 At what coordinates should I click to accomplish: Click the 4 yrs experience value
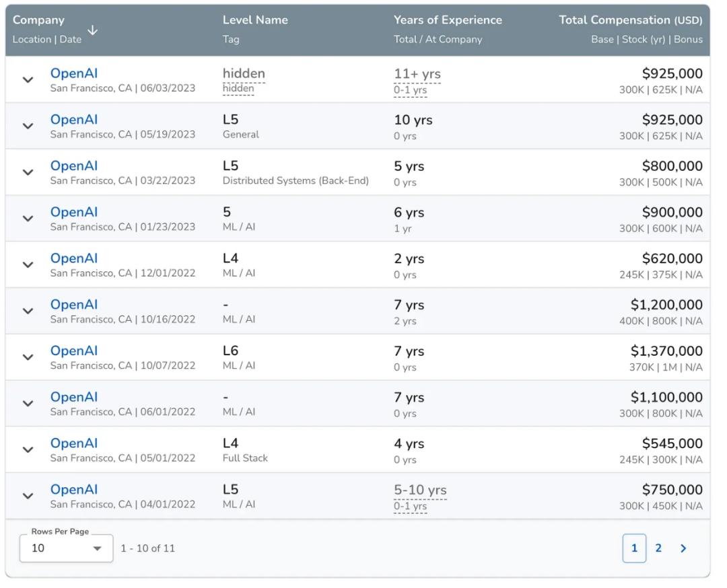tap(409, 444)
